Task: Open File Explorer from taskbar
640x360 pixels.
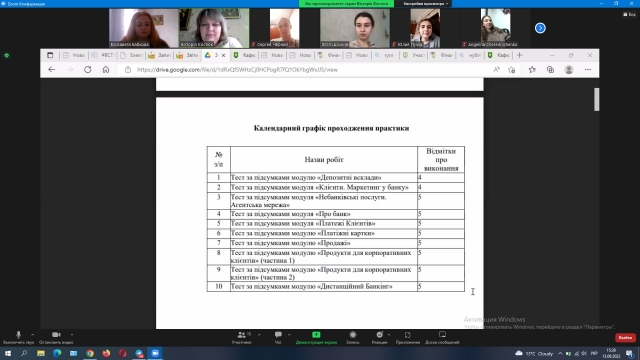Action: click(41, 353)
